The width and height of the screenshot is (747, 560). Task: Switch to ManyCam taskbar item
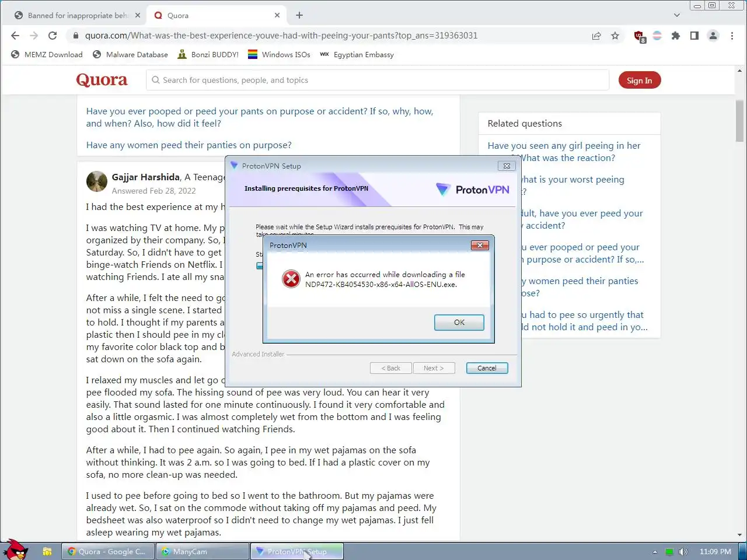click(x=203, y=551)
